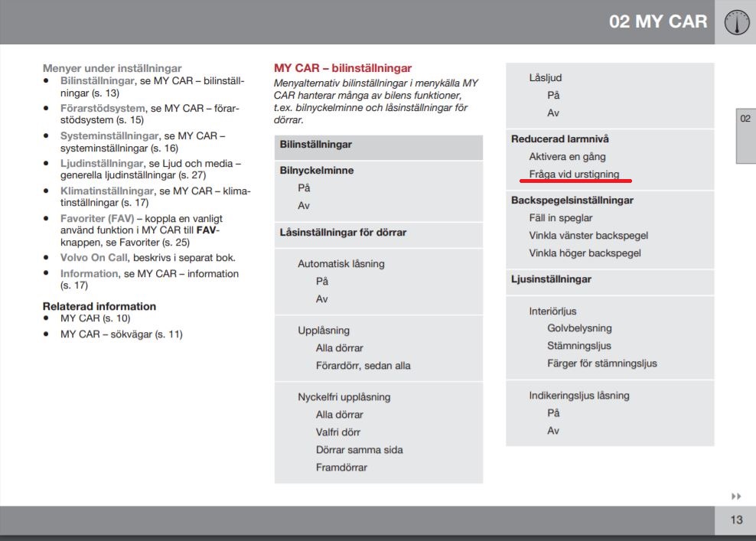
Task: Click the gauge icon beside 02 MY CAR
Action: (737, 22)
